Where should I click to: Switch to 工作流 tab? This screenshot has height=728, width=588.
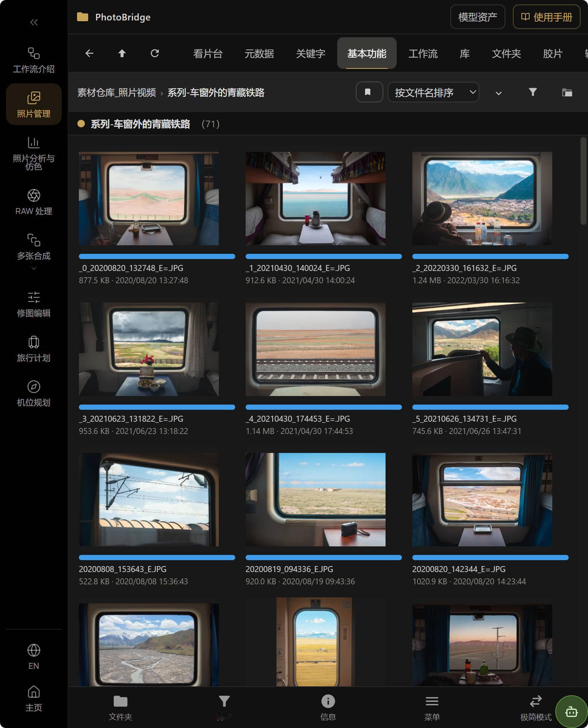click(x=423, y=53)
